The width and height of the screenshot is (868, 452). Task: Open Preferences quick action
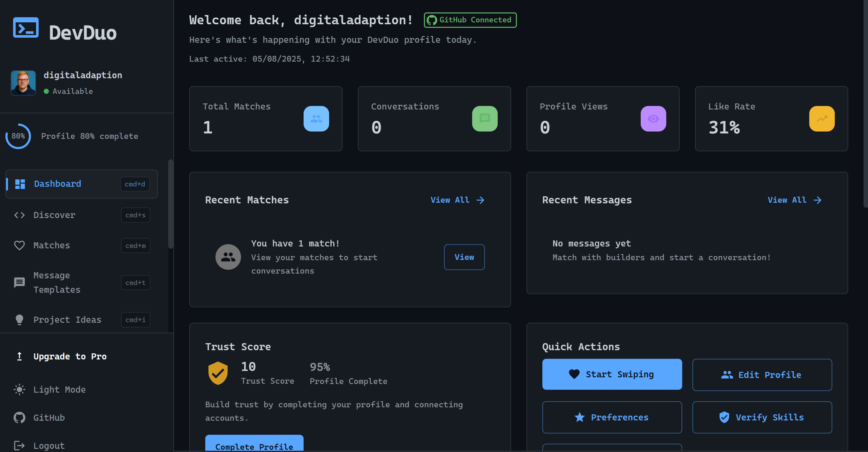(612, 417)
